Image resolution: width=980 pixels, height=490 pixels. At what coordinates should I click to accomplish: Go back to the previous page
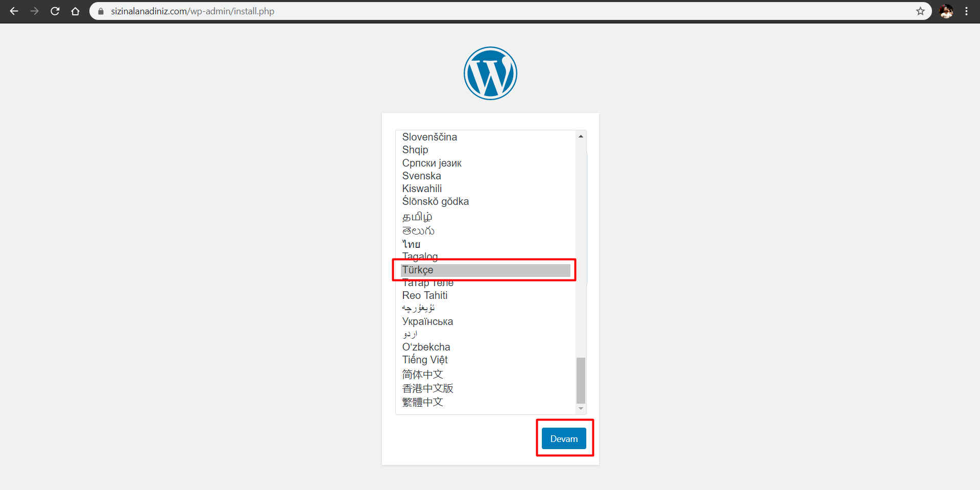tap(14, 11)
